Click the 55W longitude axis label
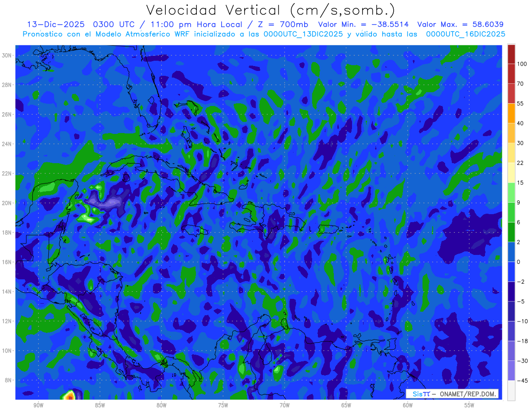The image size is (532, 411). pos(469,405)
